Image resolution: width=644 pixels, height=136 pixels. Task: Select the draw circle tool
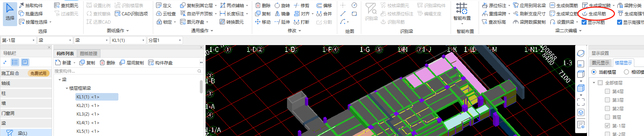pos(354,5)
